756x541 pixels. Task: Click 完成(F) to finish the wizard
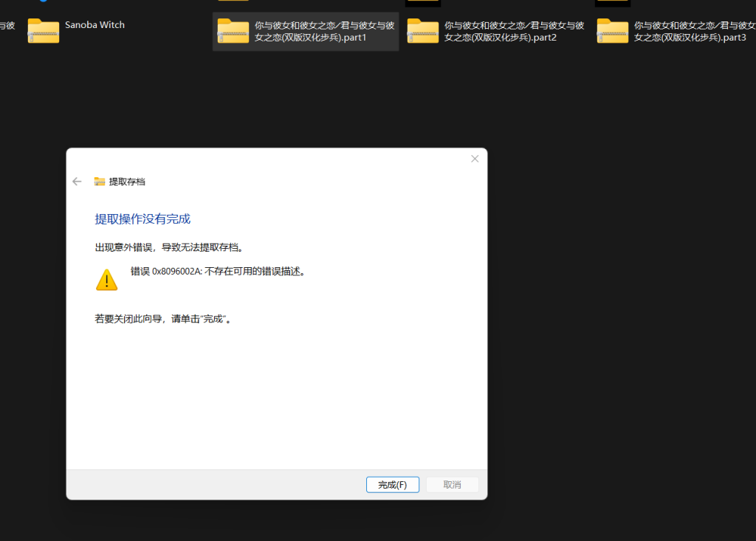coord(392,484)
